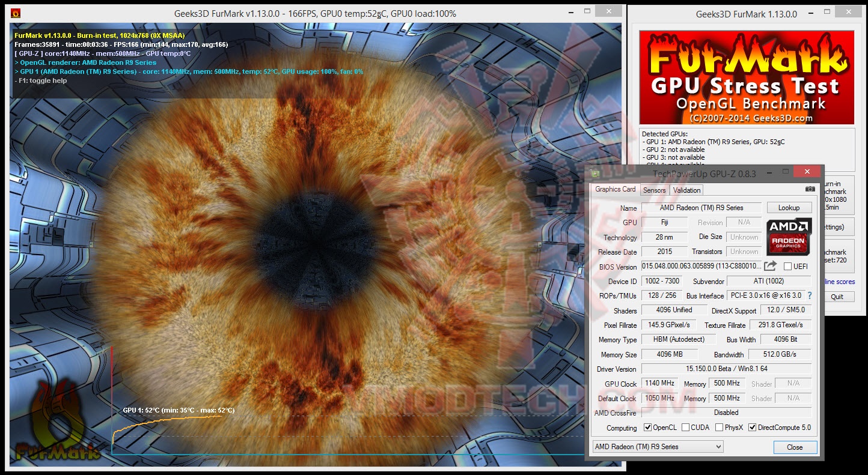Screen dimensions: 868x475
Task: Click the "OpenGL renderer: AMD Radeon R9 Series" overlay line
Action: pos(85,62)
